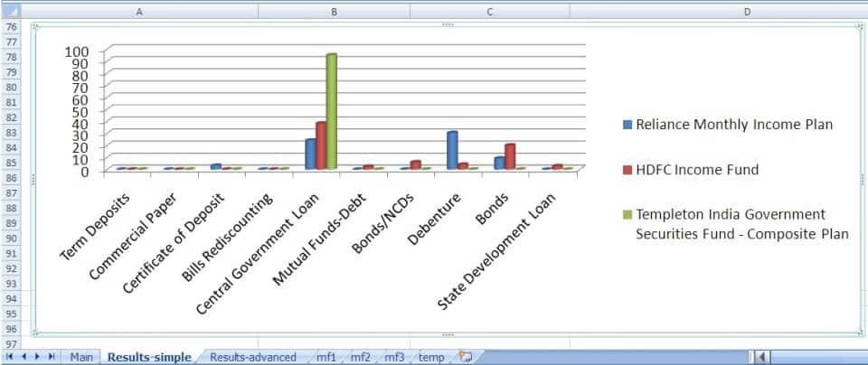Click the Term Deposits axis label

tap(95, 228)
